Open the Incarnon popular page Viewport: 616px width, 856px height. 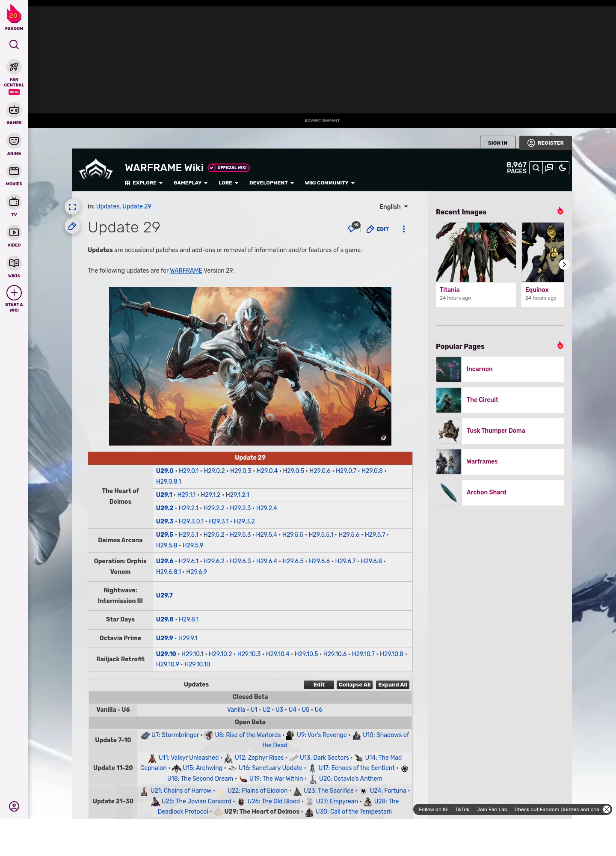pyautogui.click(x=500, y=369)
